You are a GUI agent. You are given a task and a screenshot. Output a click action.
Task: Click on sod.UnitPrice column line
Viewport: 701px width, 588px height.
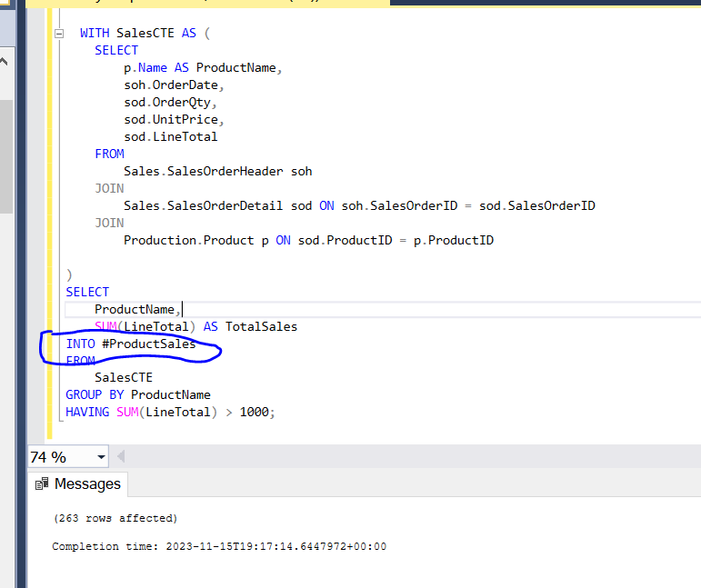tap(174, 119)
